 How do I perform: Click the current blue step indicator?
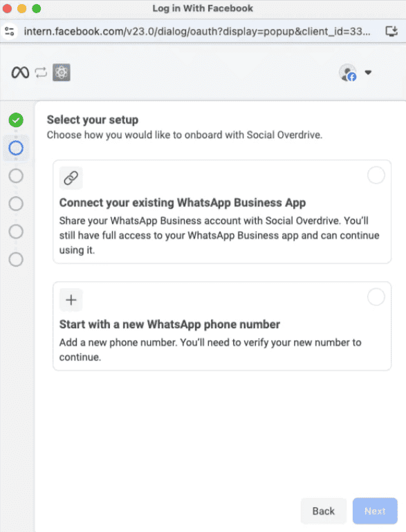[16, 149]
